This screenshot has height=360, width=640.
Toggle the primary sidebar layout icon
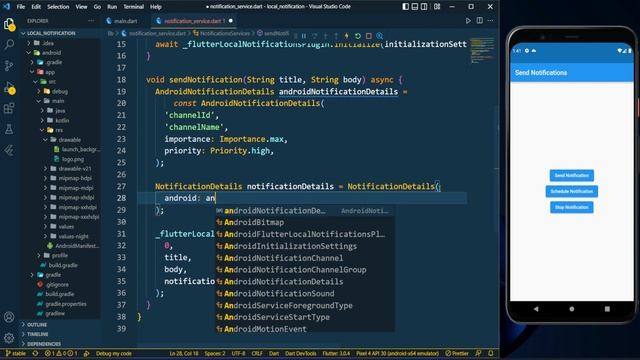[405, 7]
